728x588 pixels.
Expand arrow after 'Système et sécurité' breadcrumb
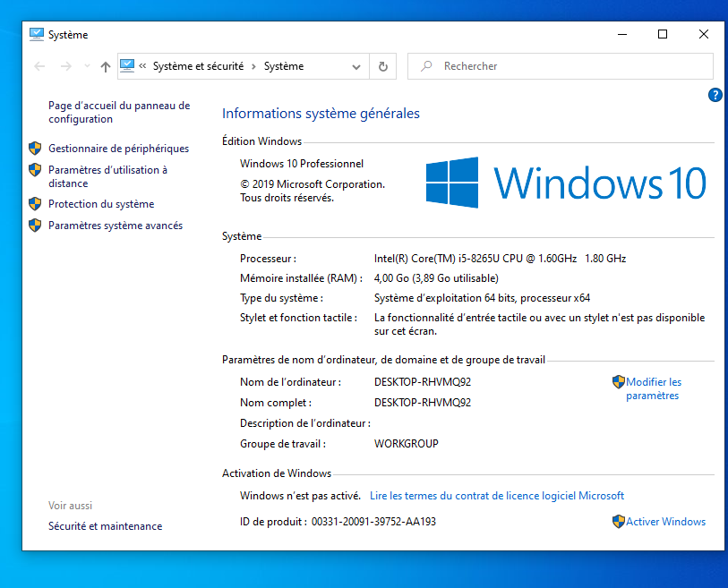[253, 66]
